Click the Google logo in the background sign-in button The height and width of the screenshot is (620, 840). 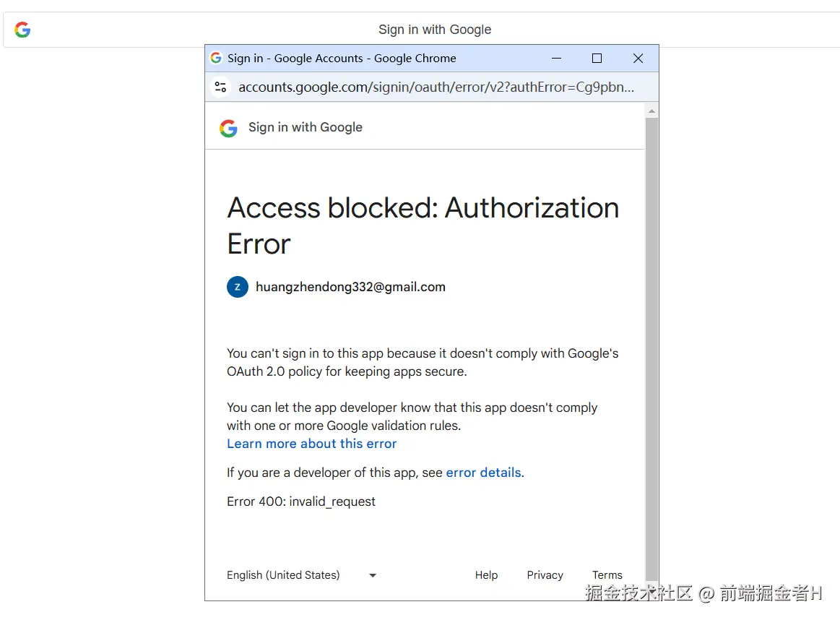click(x=22, y=30)
